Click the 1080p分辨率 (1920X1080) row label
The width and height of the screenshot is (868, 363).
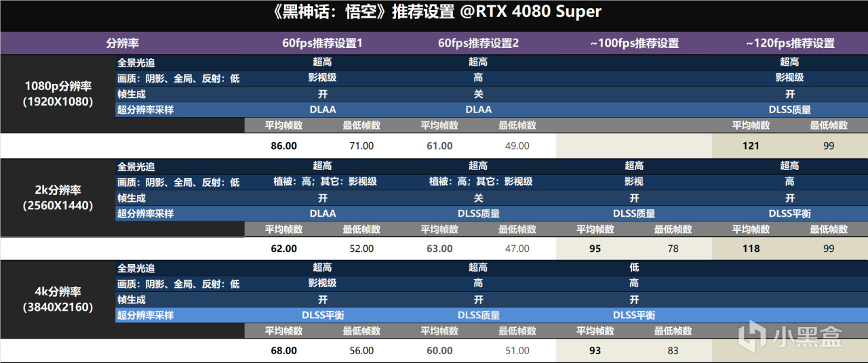58,94
